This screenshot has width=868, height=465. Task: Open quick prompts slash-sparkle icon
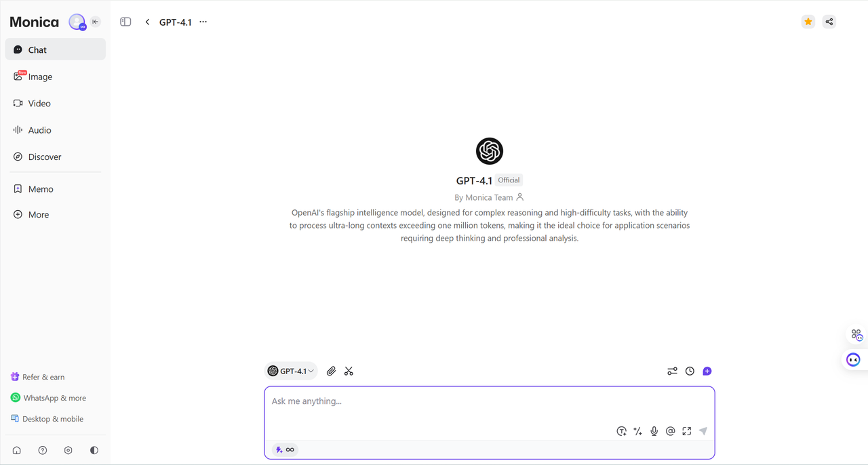click(637, 431)
